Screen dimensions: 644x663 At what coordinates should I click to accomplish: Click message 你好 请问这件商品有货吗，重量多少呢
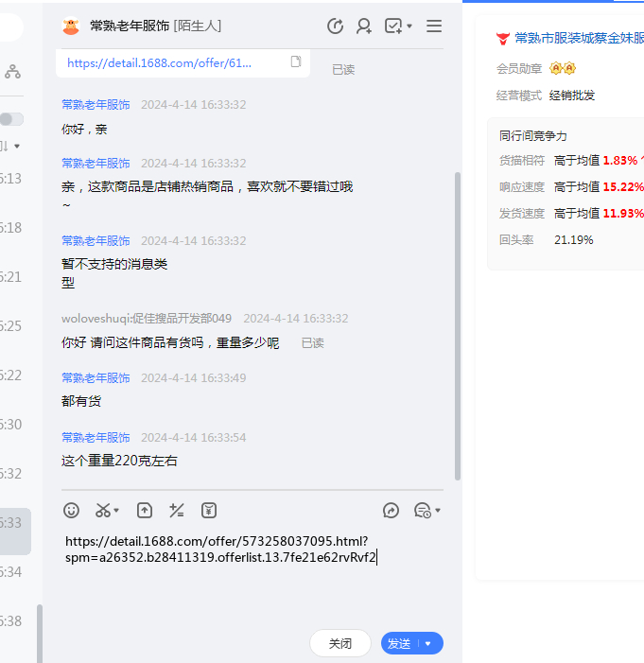170,342
